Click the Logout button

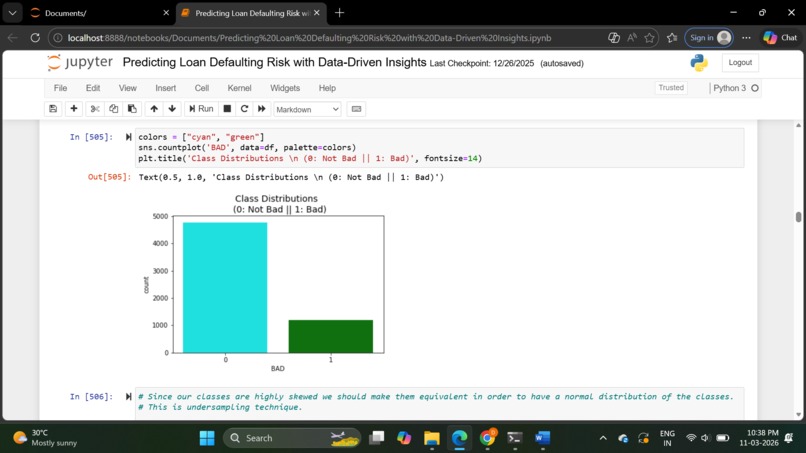pyautogui.click(x=740, y=63)
